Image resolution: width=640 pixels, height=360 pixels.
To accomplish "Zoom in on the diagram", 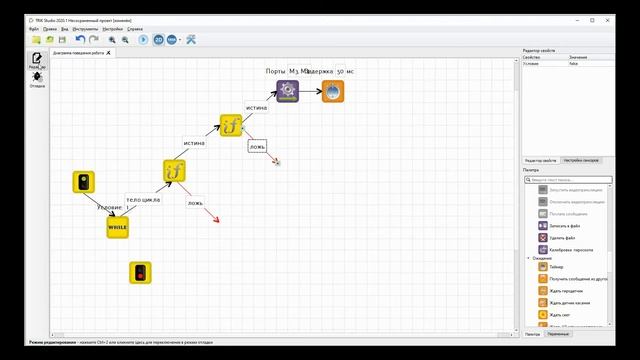I will pos(112,40).
